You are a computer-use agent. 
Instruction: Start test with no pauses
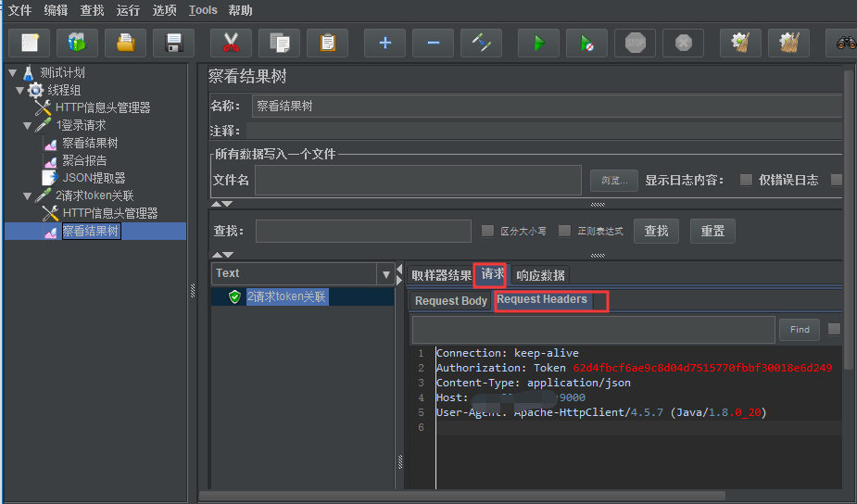(x=586, y=43)
